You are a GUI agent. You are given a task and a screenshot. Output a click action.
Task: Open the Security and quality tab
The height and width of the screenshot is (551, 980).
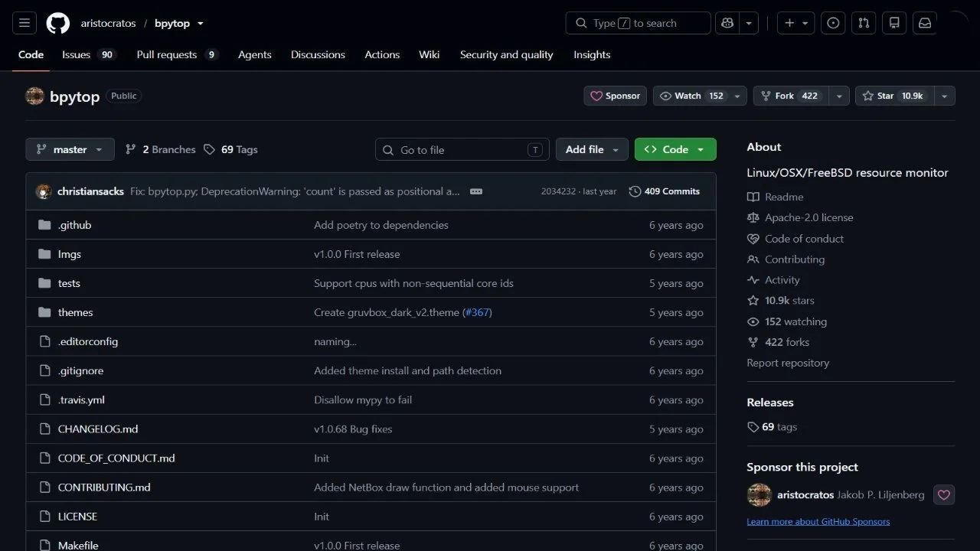point(506,55)
